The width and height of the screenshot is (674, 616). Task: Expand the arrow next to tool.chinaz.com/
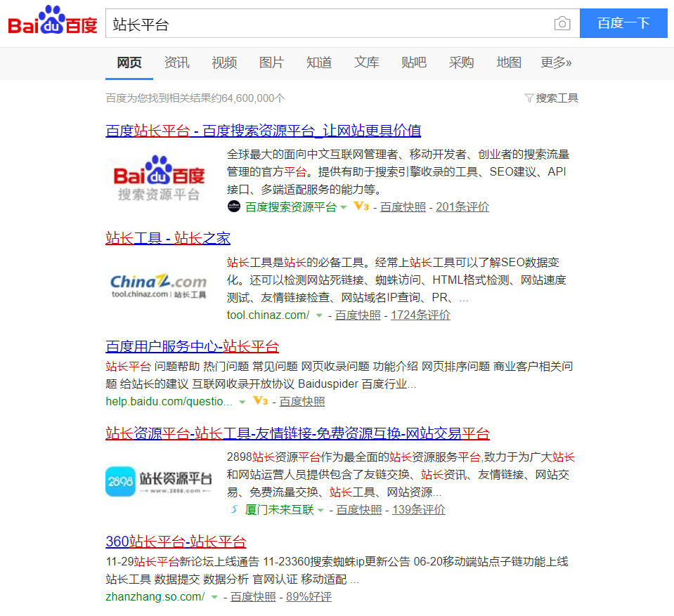coord(319,316)
